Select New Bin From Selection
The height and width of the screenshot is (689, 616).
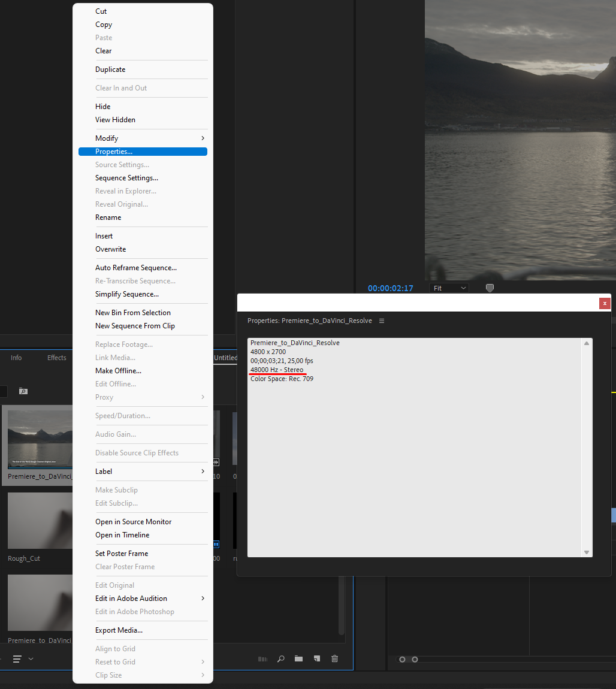[x=143, y=312]
